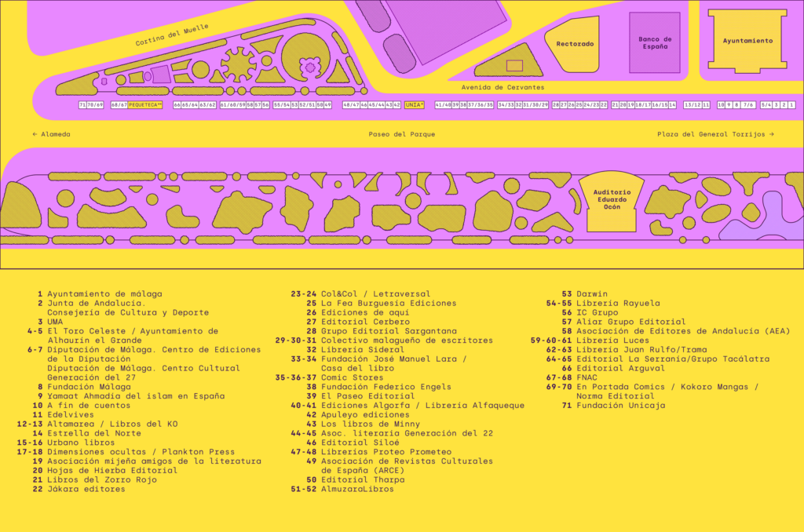804x532 pixels.
Task: Click legend entry 'UMA'
Action: pyautogui.click(x=55, y=322)
